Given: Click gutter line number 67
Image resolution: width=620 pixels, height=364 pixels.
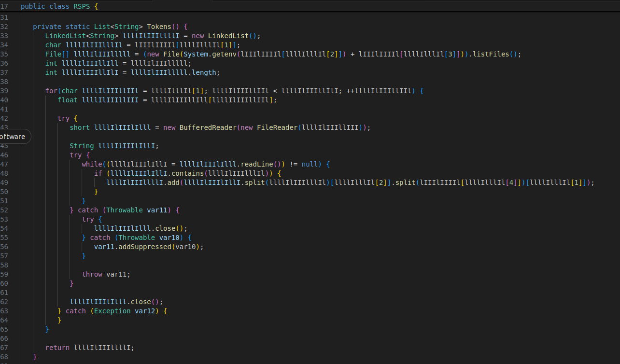Looking at the screenshot, I should (4, 348).
